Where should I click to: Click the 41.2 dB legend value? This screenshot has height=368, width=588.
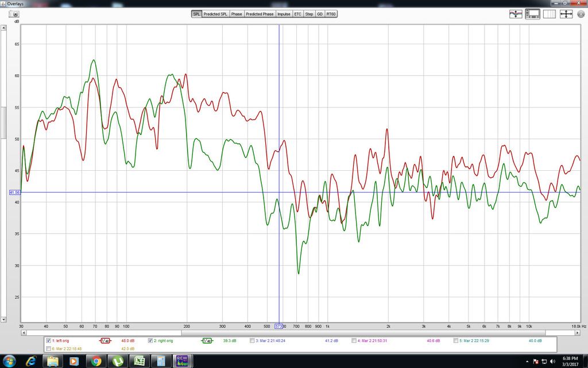click(x=331, y=341)
